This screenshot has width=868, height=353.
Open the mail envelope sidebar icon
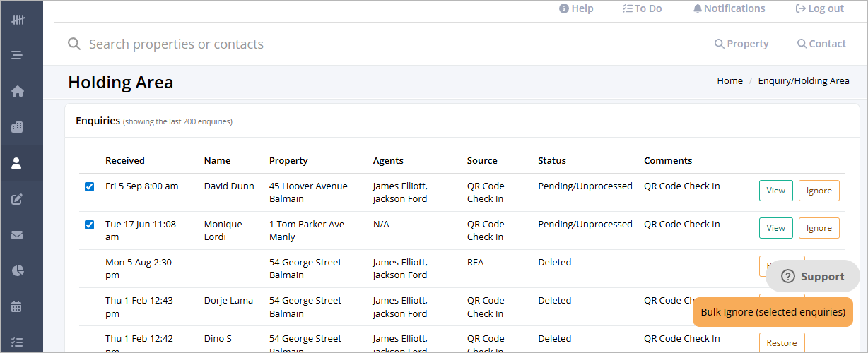[x=18, y=235]
